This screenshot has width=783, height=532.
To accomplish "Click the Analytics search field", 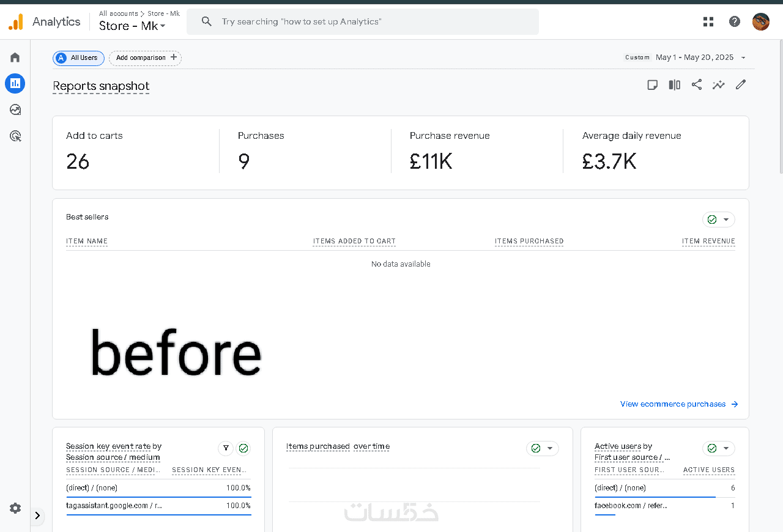I will pyautogui.click(x=363, y=22).
